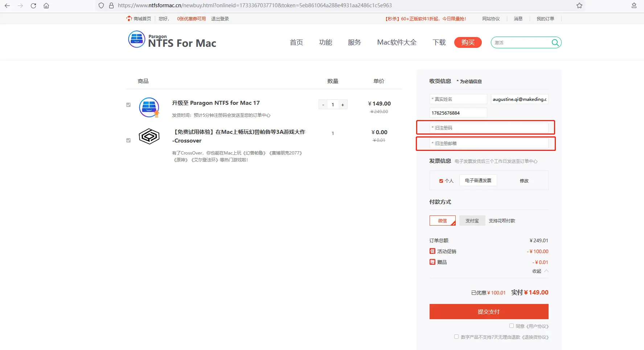Image resolution: width=644 pixels, height=350 pixels.
Task: Click the 赠 gift badge icon
Action: 432,262
